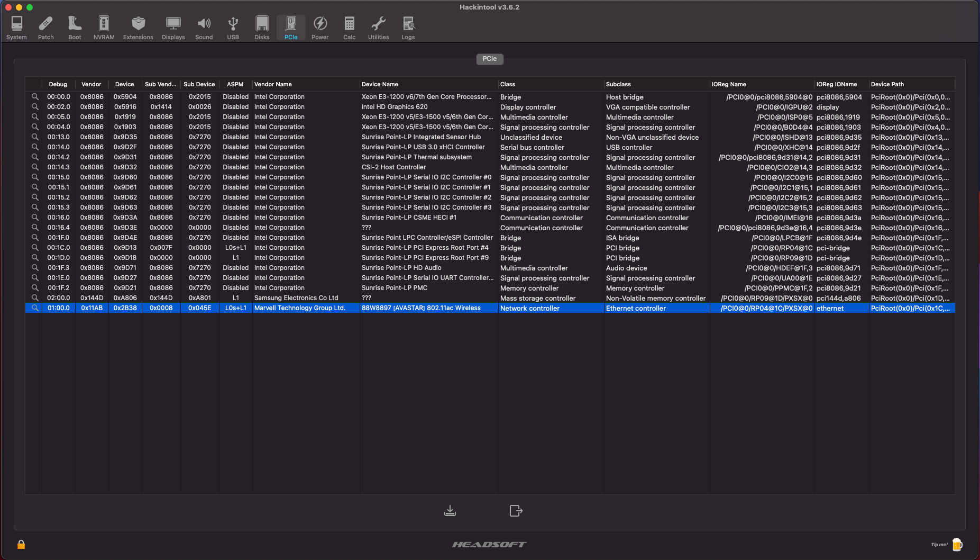The width and height of the screenshot is (980, 560).
Task: Click Serial IO I2C Controller #2 entry
Action: pos(426,197)
